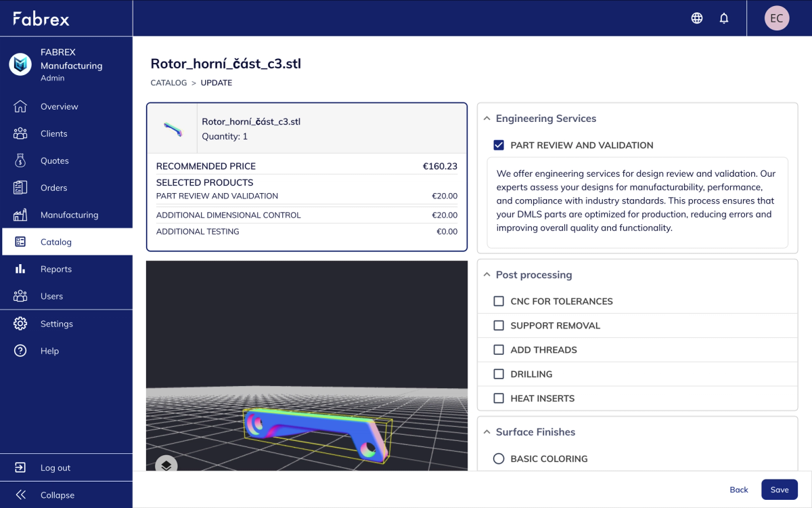Enable the Drilling checkbox

coord(499,374)
